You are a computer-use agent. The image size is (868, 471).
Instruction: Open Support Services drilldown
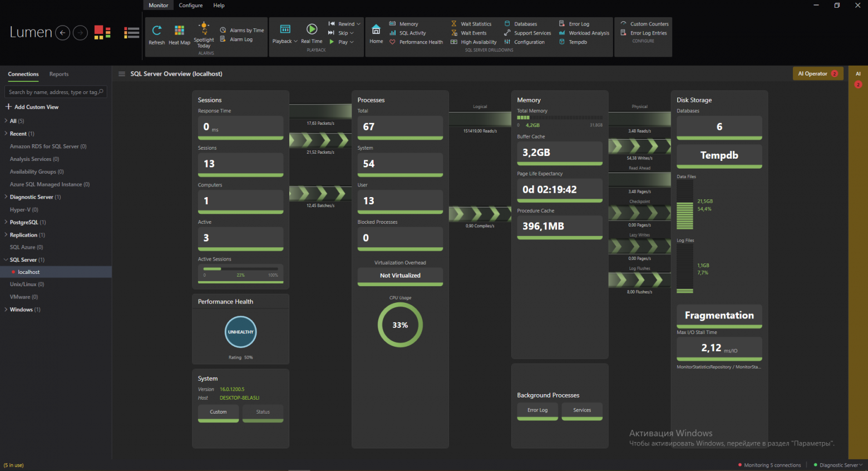coord(527,33)
